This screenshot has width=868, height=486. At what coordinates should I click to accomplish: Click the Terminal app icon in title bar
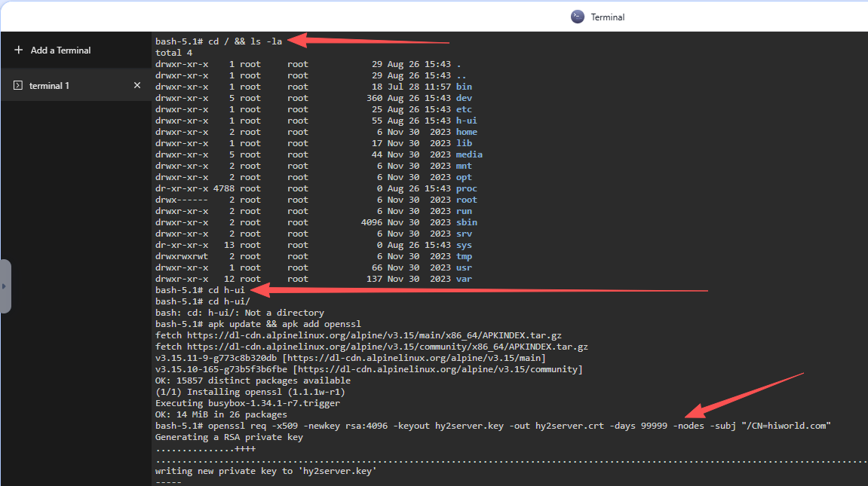(x=578, y=17)
